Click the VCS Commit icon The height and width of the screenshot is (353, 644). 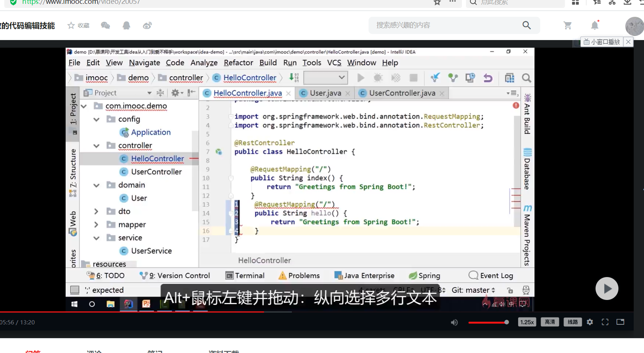453,78
